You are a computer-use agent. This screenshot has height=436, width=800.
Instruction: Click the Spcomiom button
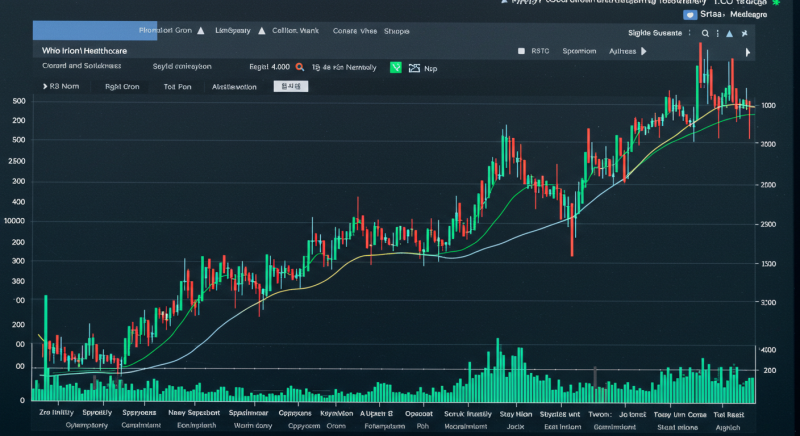(x=579, y=51)
